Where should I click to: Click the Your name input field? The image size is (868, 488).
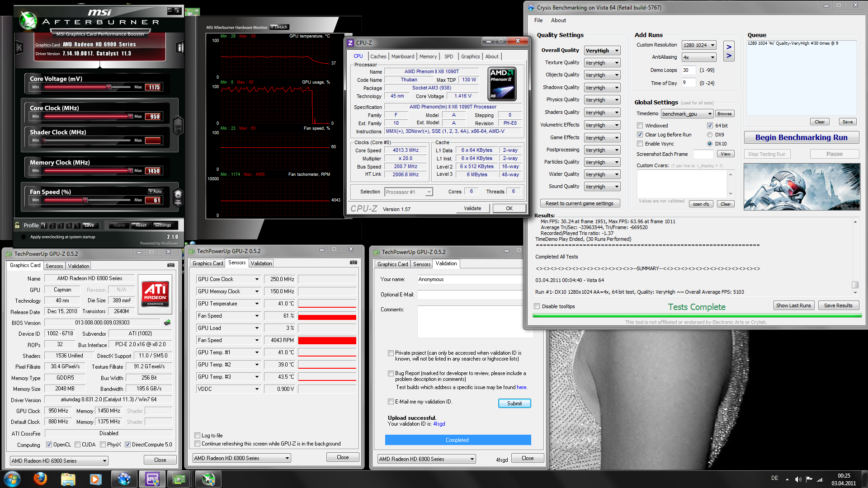pos(470,279)
